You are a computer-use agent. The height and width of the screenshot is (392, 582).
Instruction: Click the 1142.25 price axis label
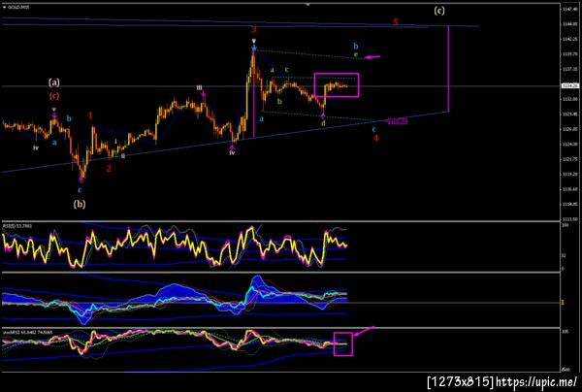pyautogui.click(x=568, y=39)
